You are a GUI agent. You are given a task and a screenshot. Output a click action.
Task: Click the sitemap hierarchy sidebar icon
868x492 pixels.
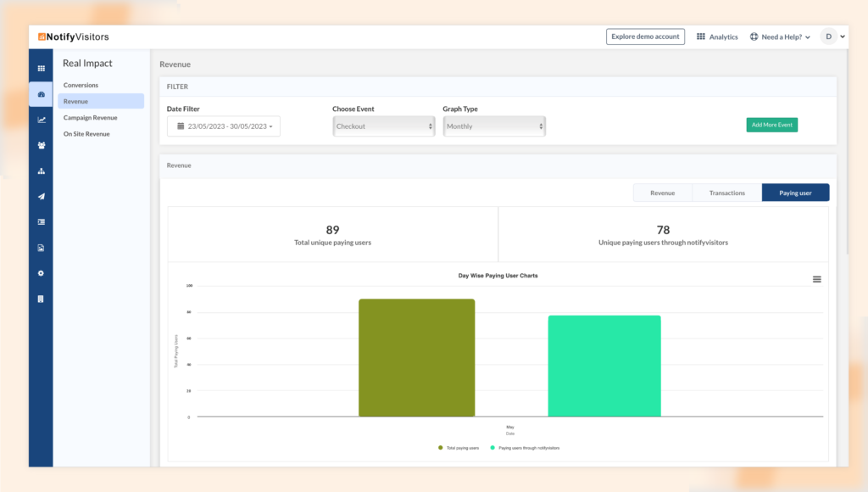(41, 171)
